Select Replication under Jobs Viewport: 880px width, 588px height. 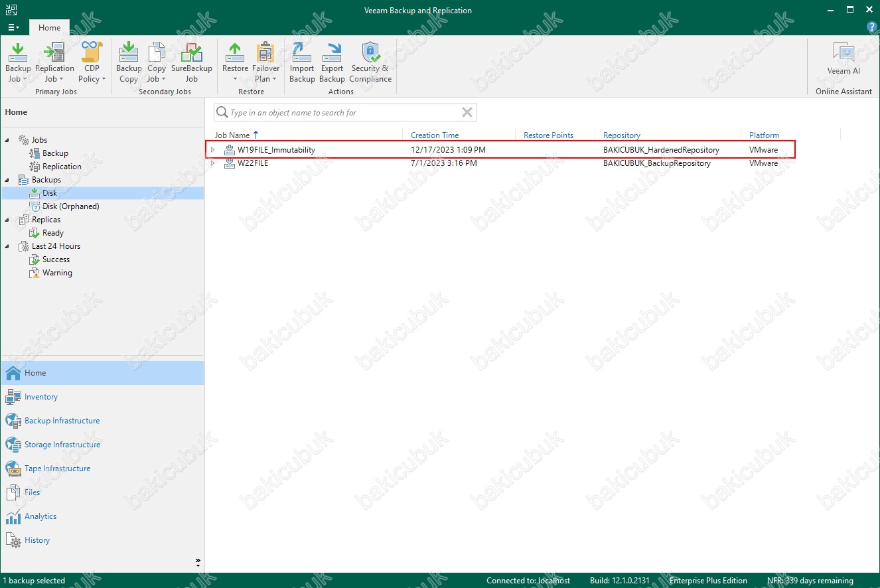click(62, 167)
